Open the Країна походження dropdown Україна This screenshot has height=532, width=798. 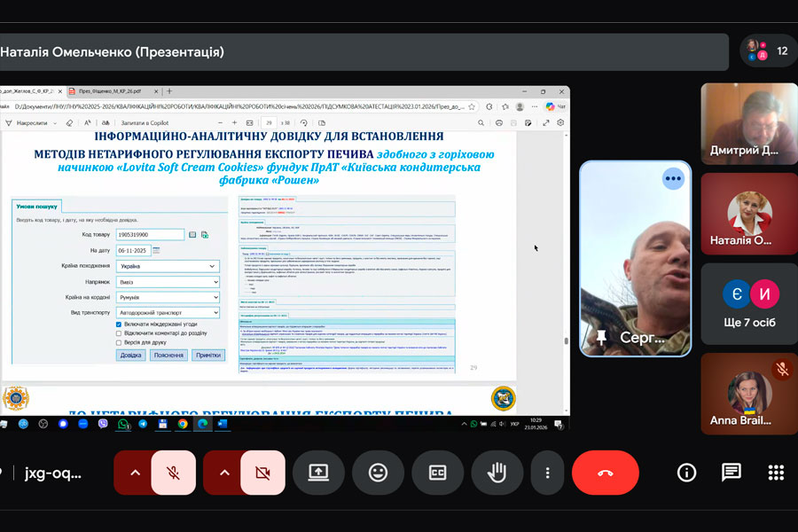click(168, 266)
